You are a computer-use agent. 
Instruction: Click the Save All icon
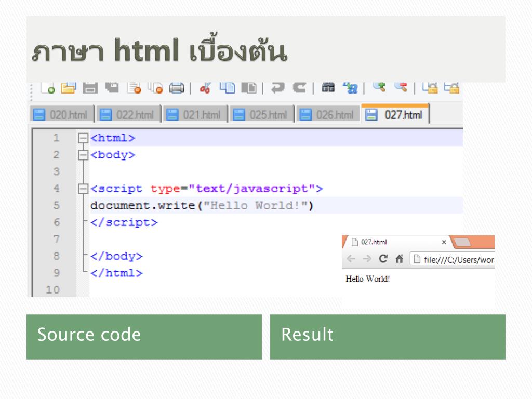pos(112,87)
